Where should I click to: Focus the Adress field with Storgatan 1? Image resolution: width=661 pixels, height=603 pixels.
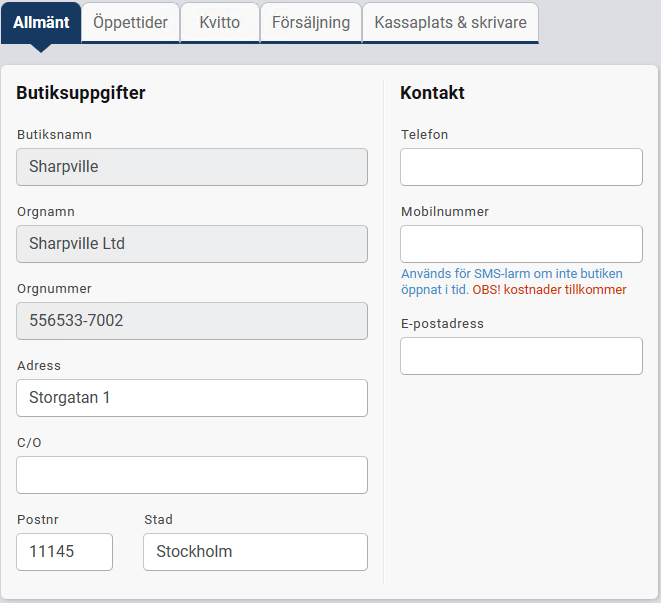click(192, 398)
